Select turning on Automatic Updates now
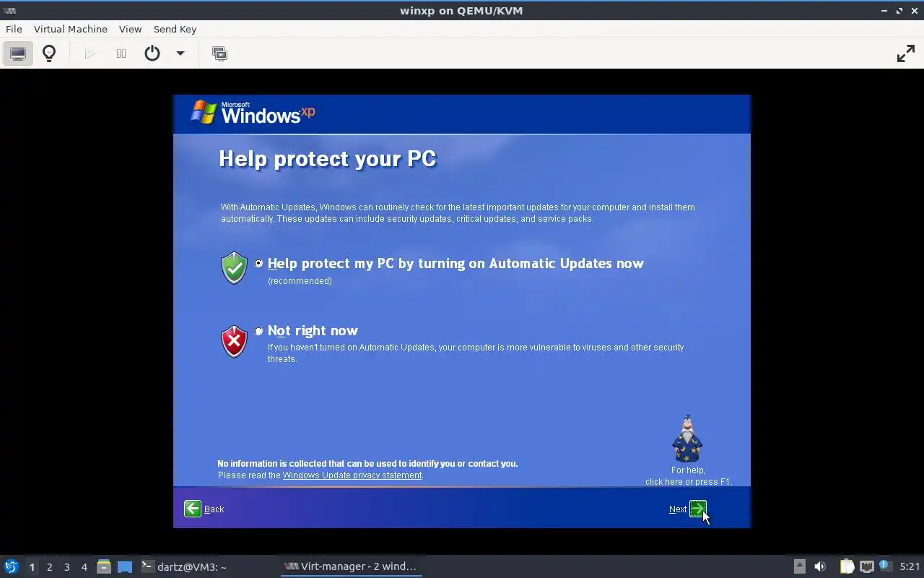 [x=258, y=264]
